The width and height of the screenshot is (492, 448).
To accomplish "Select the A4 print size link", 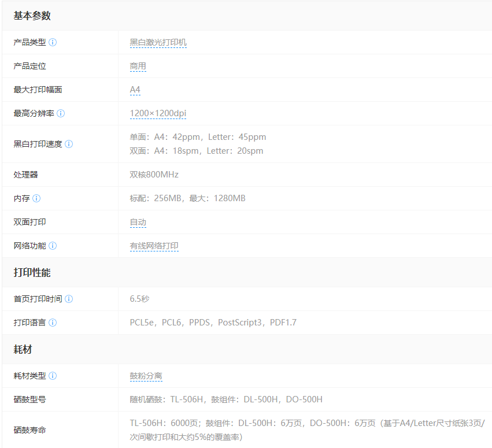I will point(135,90).
